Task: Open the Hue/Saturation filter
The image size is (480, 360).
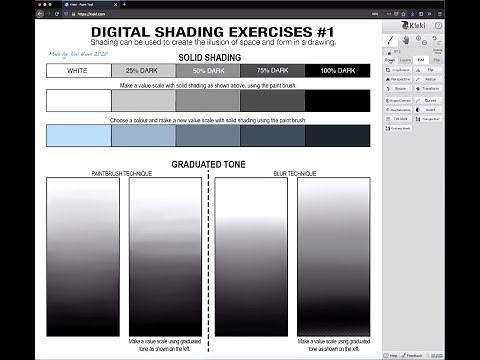Action: 398,110
